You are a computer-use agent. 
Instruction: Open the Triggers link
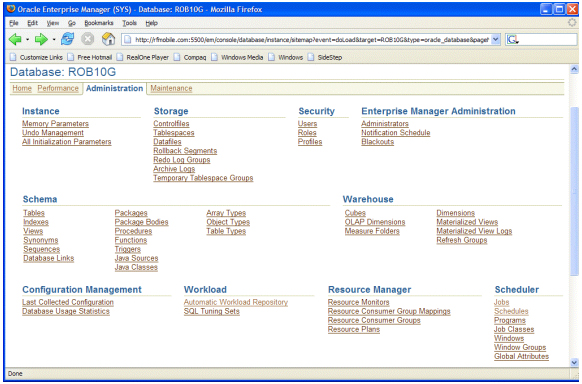pyautogui.click(x=128, y=249)
